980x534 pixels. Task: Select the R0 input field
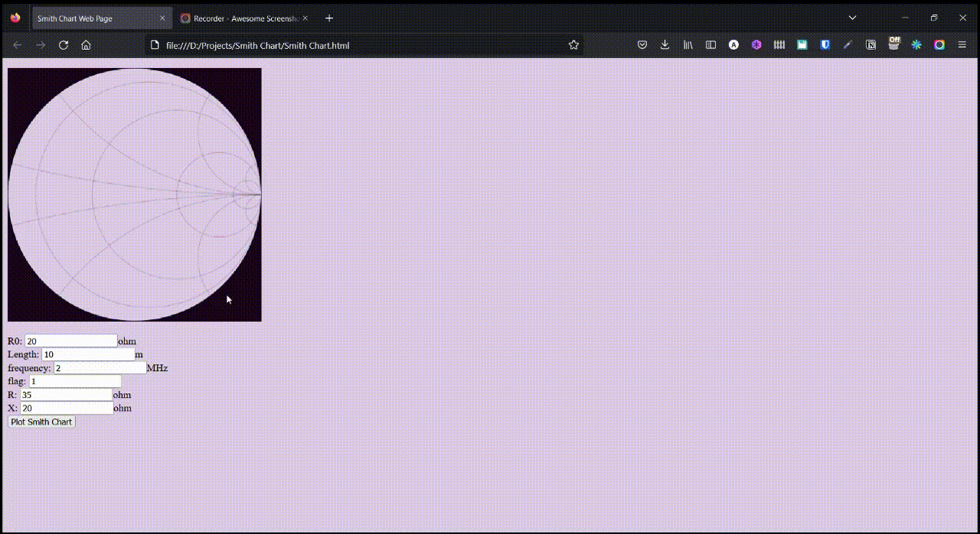tap(70, 340)
